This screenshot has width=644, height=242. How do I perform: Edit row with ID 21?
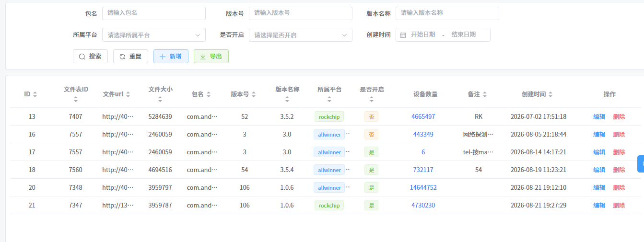(x=599, y=205)
